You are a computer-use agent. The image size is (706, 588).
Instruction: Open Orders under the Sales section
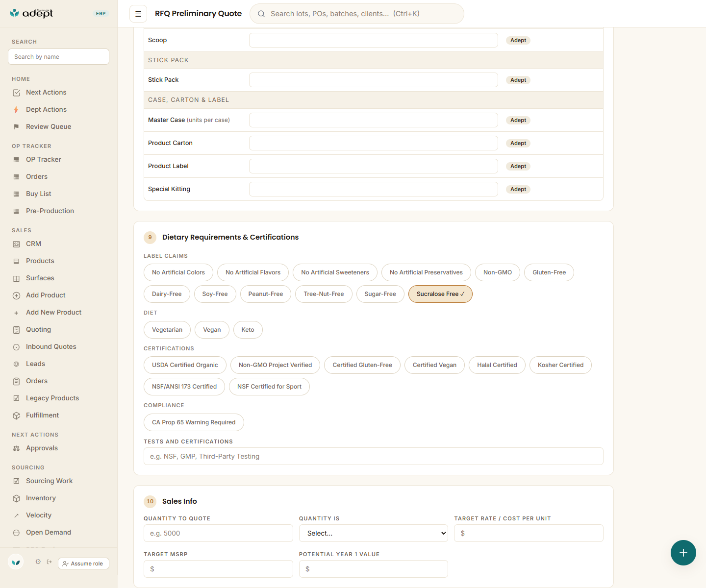[x=37, y=381]
